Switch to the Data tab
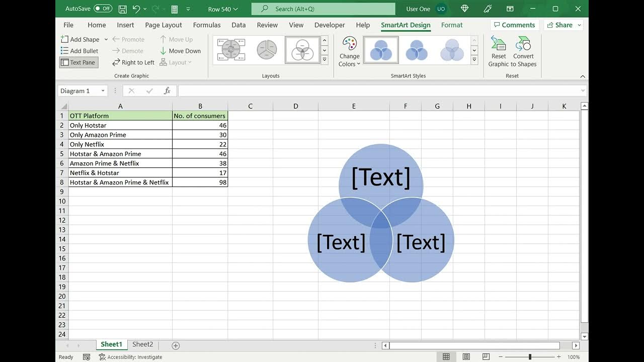This screenshot has width=644, height=362. 238,25
